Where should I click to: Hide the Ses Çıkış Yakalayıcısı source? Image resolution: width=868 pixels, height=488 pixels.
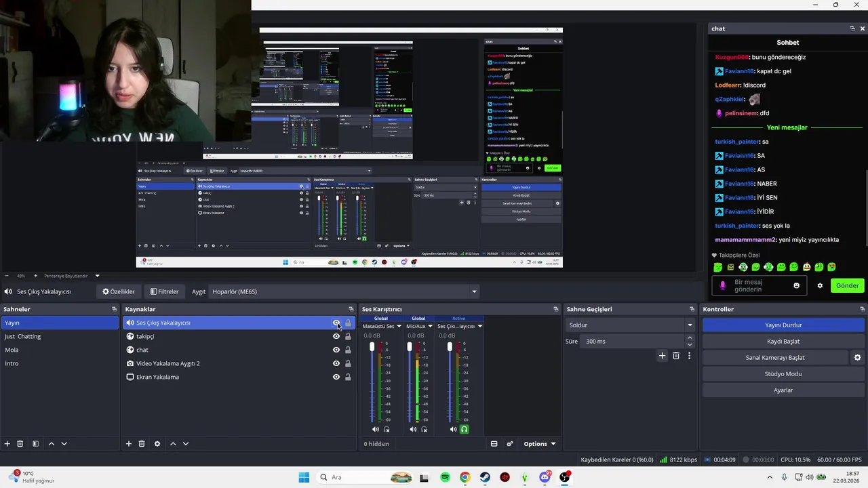click(336, 323)
